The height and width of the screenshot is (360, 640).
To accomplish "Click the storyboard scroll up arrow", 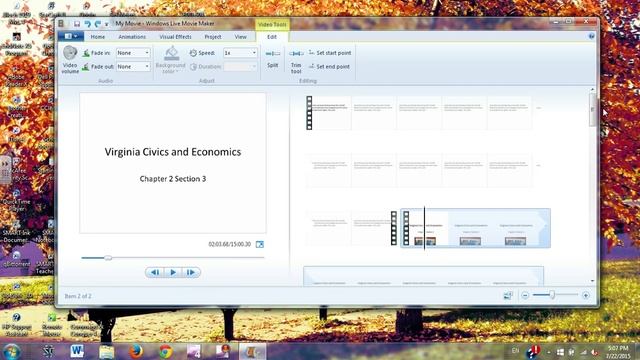I will [592, 89].
